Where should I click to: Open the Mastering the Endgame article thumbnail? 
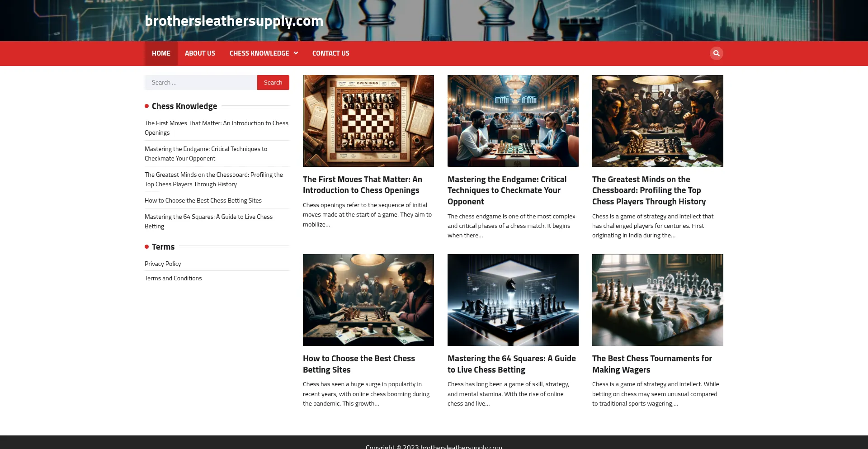click(513, 121)
